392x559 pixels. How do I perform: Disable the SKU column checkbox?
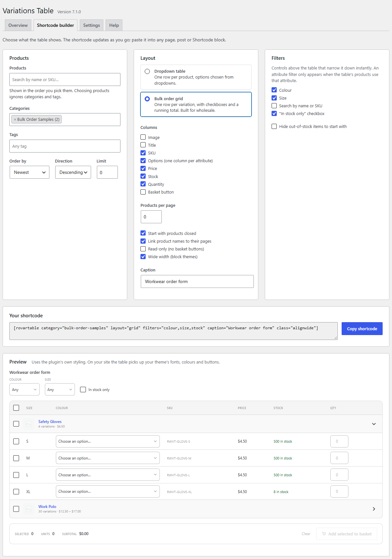click(143, 153)
